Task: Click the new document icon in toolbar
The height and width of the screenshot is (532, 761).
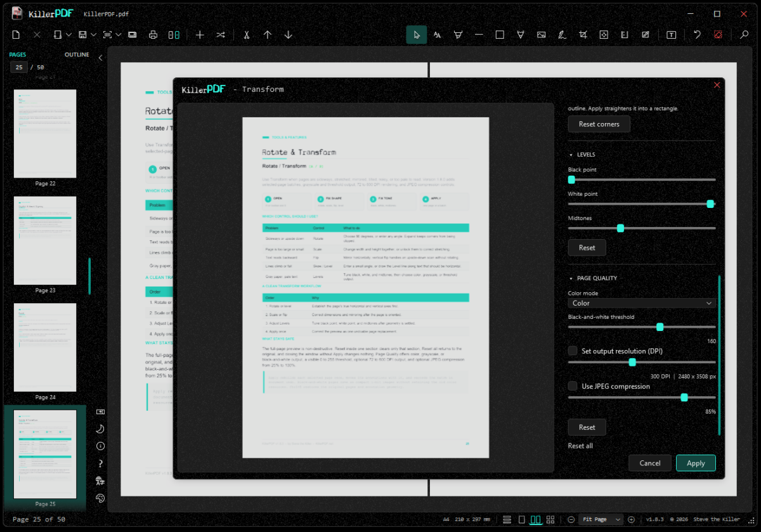Action: point(16,35)
